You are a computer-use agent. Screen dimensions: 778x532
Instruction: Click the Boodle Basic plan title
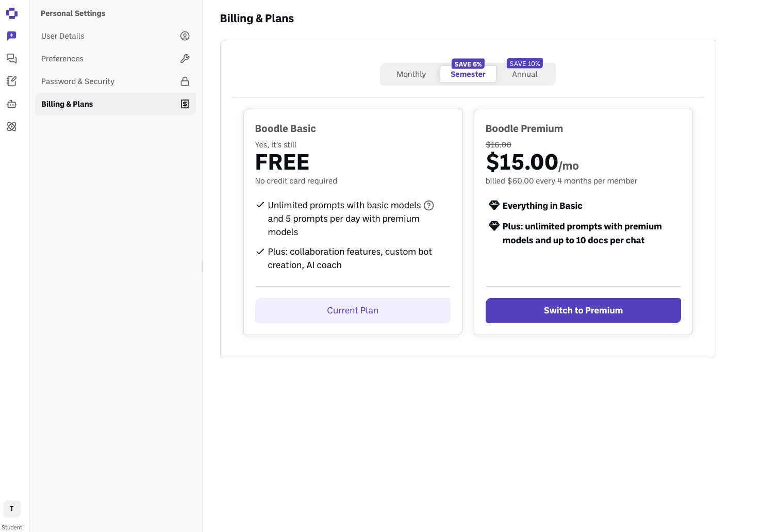[x=286, y=129]
